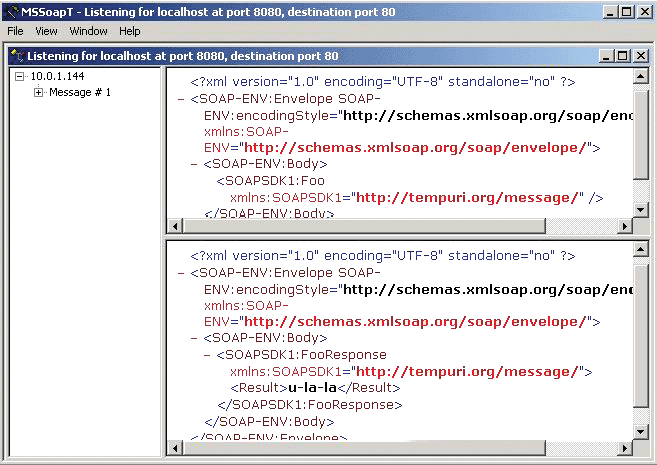This screenshot has width=657, height=465.
Task: Select the 10.0.1.144 tree entry
Action: tap(57, 76)
